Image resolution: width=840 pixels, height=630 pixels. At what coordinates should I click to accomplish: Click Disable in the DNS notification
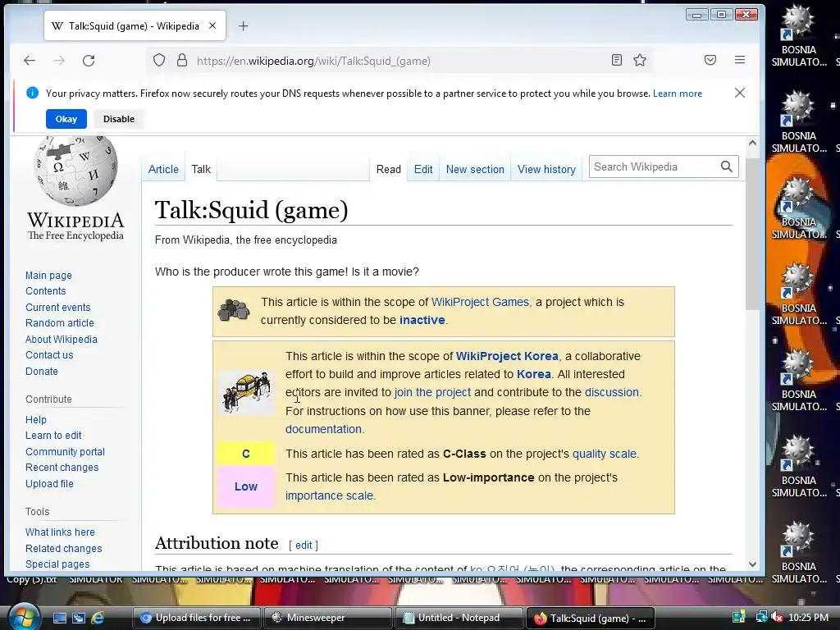(x=119, y=119)
